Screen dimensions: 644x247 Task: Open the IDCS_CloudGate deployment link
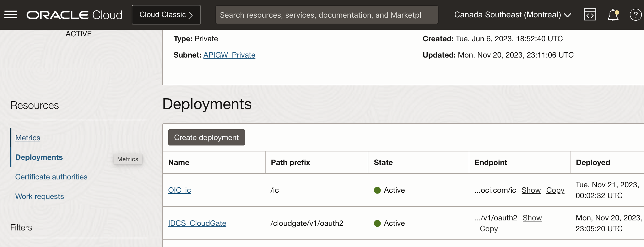tap(197, 223)
